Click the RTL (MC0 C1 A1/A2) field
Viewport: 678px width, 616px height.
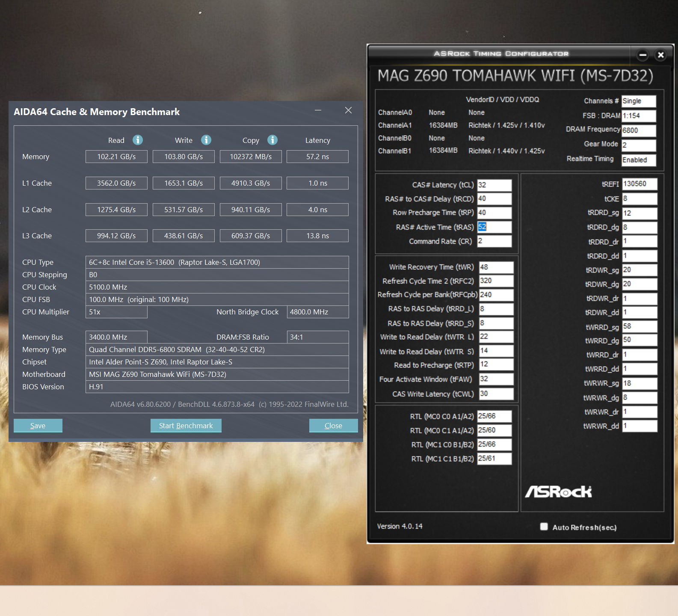click(x=494, y=430)
